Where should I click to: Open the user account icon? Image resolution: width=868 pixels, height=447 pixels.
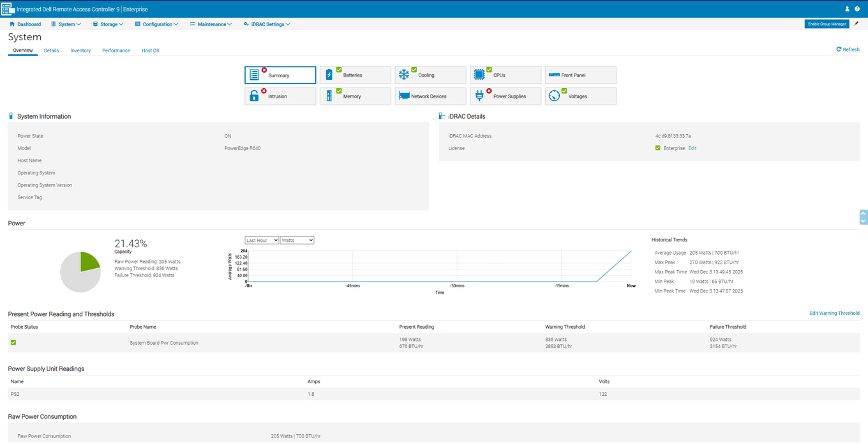(x=848, y=9)
